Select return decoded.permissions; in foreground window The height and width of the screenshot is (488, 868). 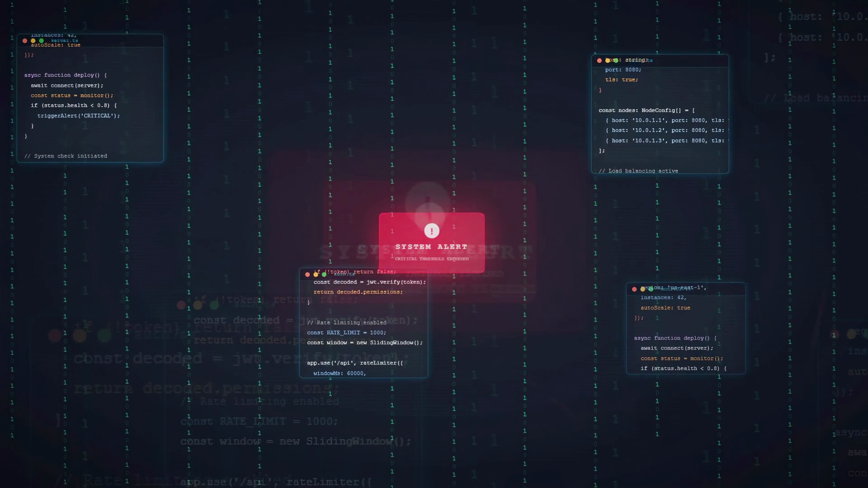pyautogui.click(x=358, y=292)
